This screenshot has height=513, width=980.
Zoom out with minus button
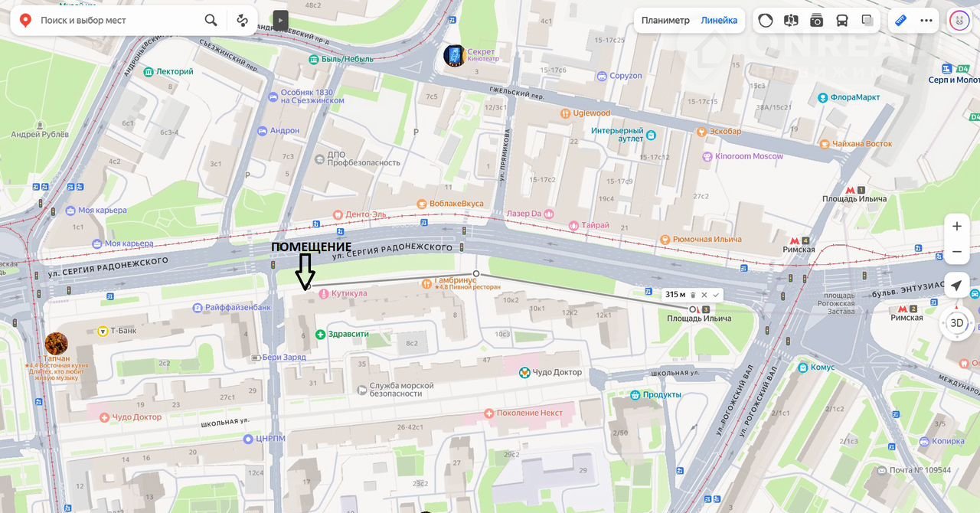(956, 252)
